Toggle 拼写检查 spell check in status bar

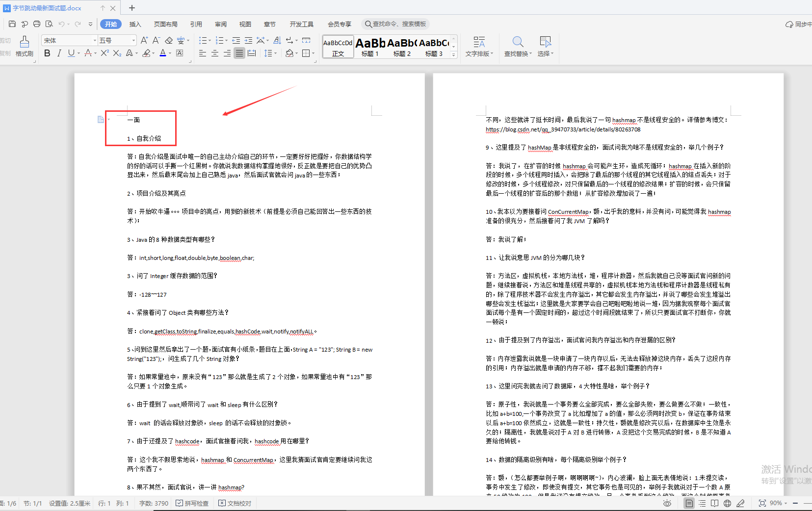(192, 503)
